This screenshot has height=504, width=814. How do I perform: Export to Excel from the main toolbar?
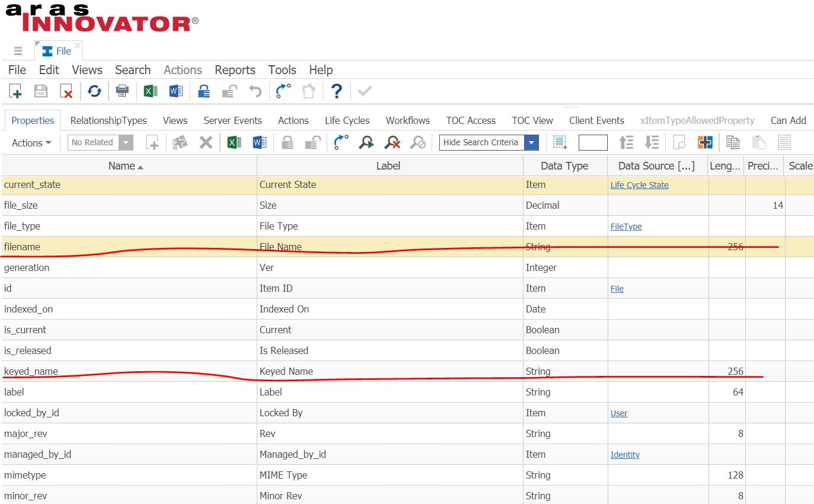[x=151, y=91]
